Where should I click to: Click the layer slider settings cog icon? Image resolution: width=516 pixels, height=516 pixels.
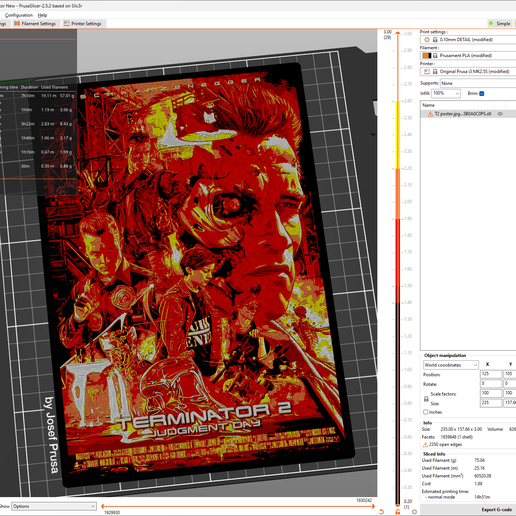[x=414, y=512]
